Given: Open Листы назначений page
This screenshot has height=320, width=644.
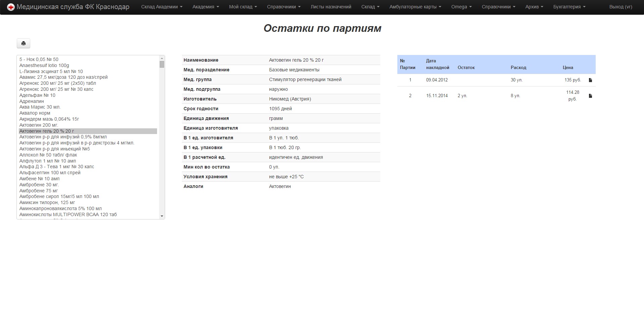Looking at the screenshot, I should 331,7.
